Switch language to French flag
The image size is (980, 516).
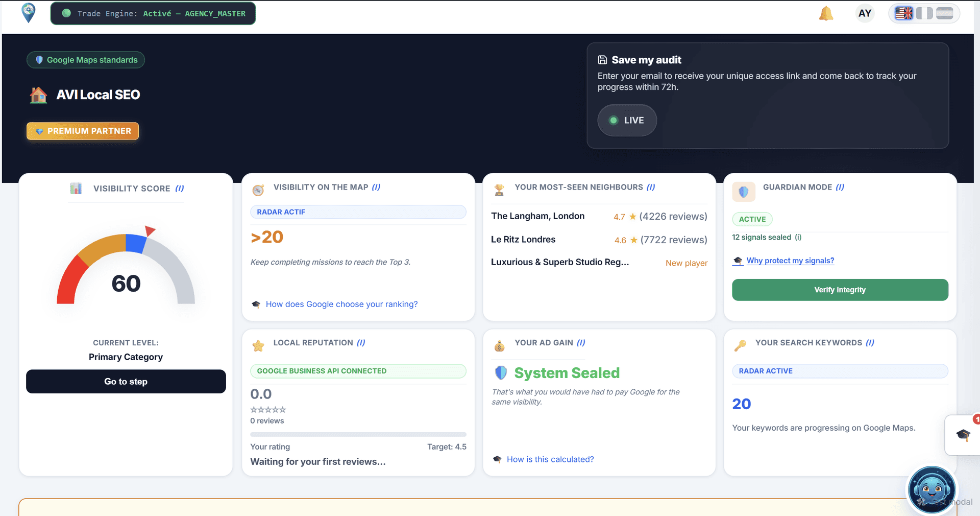point(924,13)
